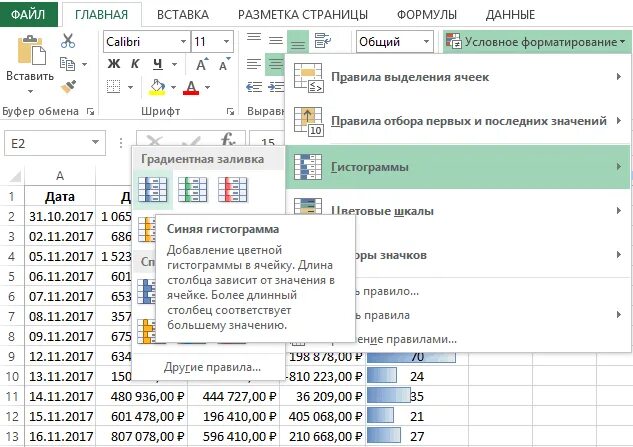Select column A header

click(x=60, y=176)
